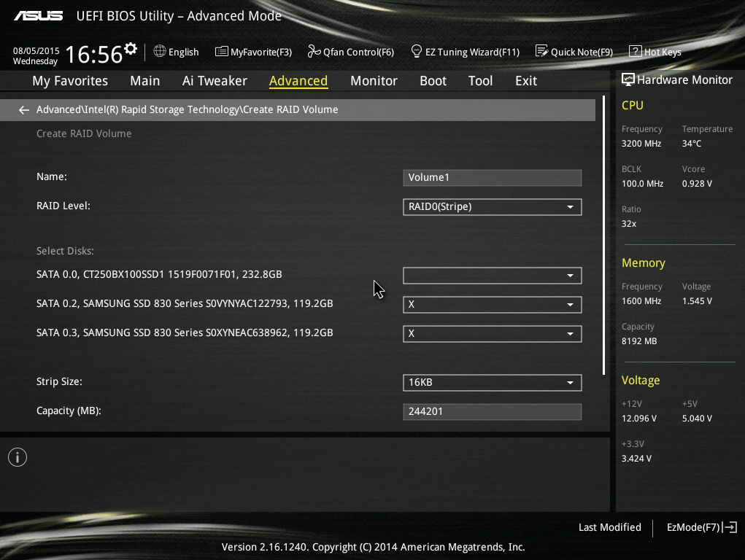Click Last Modified button
This screenshot has width=745, height=560.
tap(609, 527)
